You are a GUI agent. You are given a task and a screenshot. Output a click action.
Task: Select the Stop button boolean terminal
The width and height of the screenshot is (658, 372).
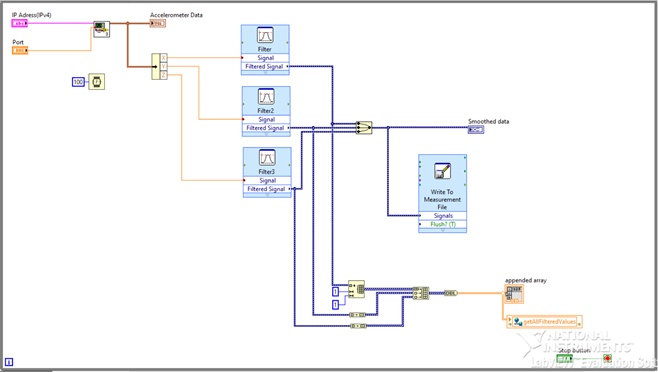[x=564, y=359]
